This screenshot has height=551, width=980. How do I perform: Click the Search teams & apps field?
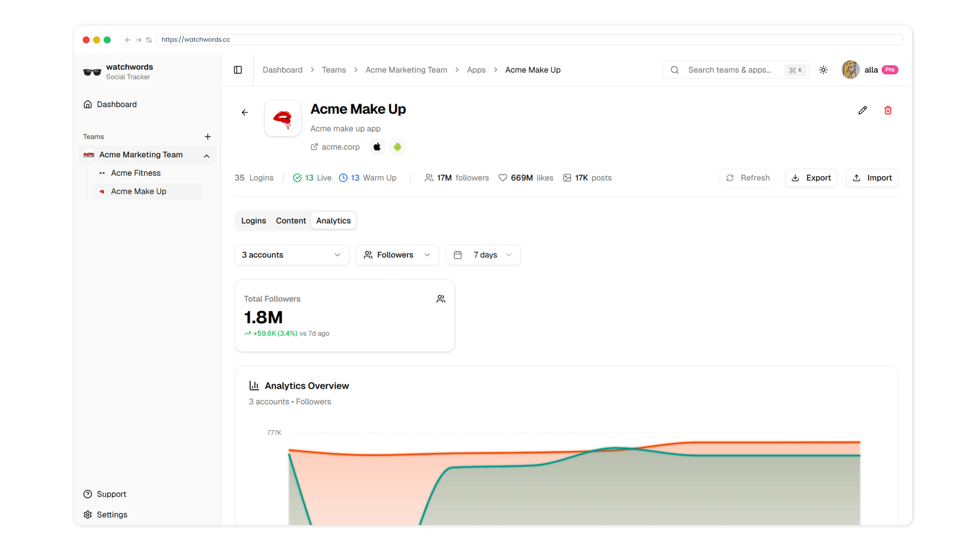730,70
